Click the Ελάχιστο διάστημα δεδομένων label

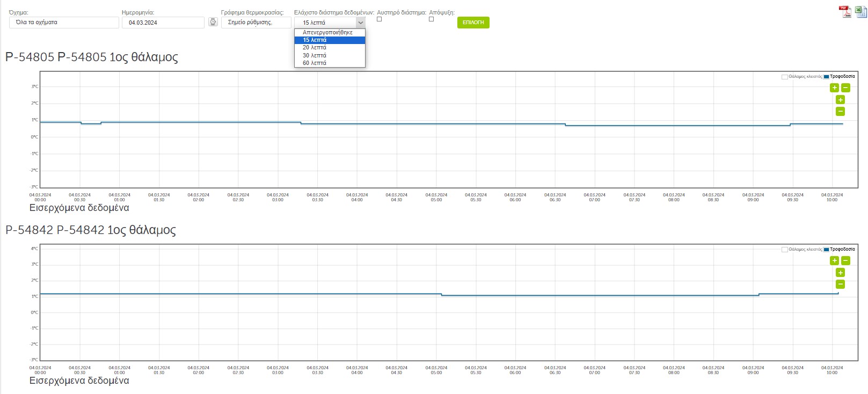334,12
